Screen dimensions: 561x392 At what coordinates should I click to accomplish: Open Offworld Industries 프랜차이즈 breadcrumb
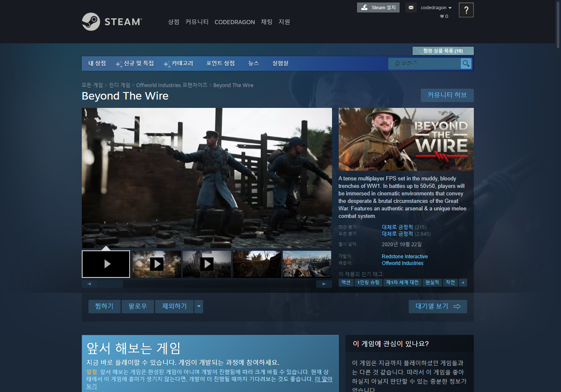tap(171, 85)
